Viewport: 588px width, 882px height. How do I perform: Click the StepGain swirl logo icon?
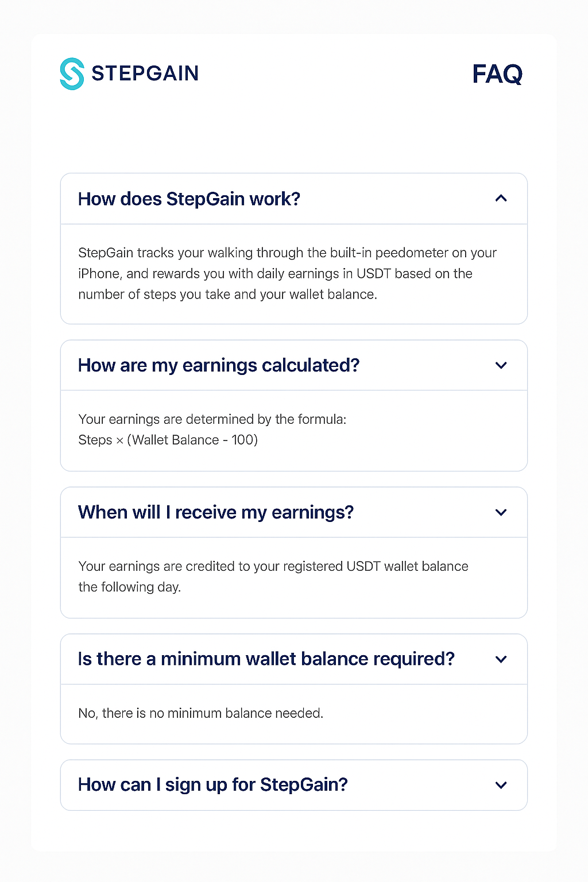click(x=72, y=73)
